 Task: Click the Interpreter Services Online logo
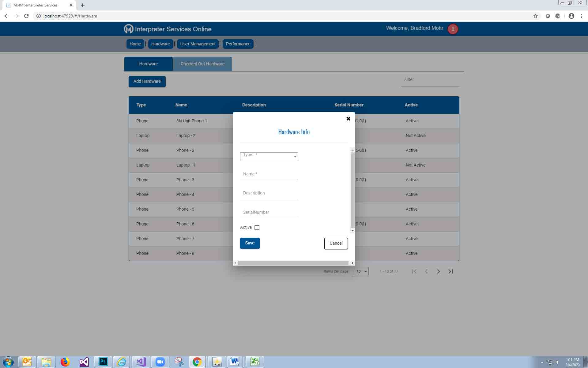coord(129,29)
